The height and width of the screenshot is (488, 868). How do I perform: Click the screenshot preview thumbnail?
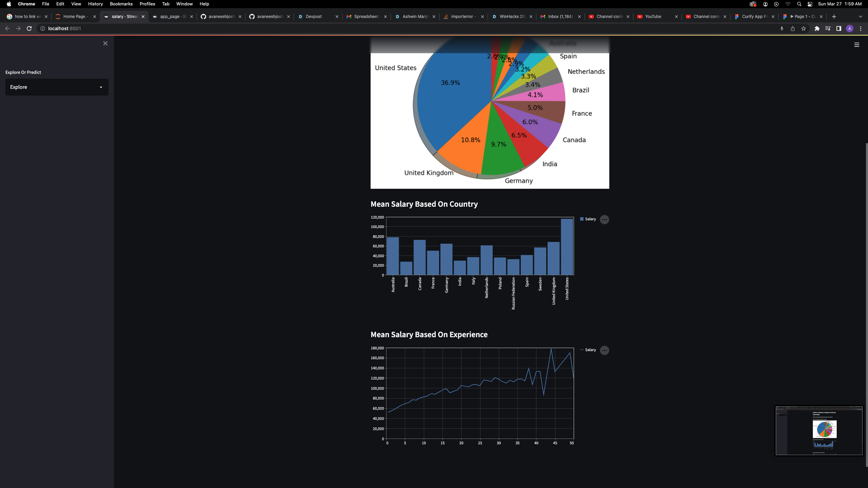[819, 431]
